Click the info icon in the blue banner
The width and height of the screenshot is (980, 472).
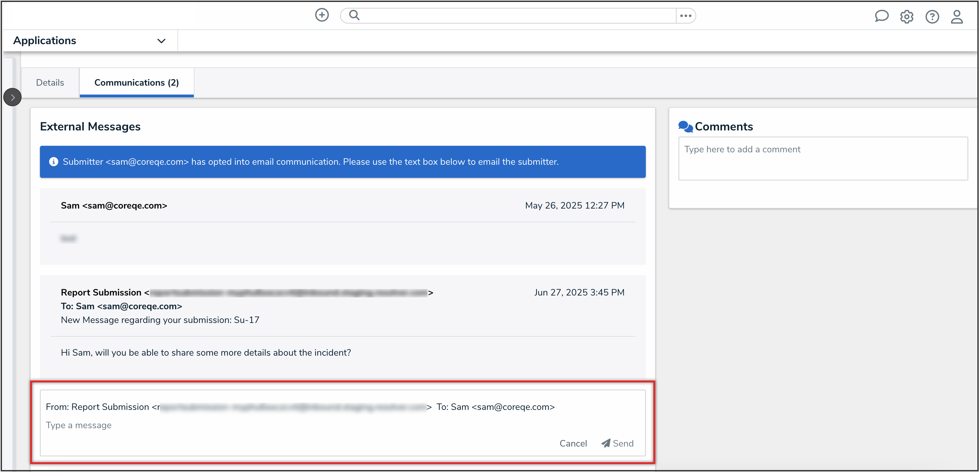(53, 161)
